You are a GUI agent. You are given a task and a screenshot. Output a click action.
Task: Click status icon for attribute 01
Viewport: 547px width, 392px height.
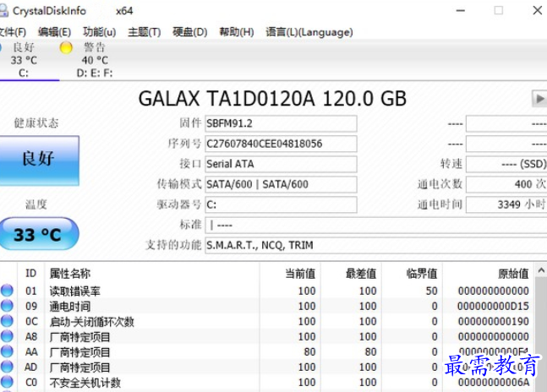[x=7, y=291]
